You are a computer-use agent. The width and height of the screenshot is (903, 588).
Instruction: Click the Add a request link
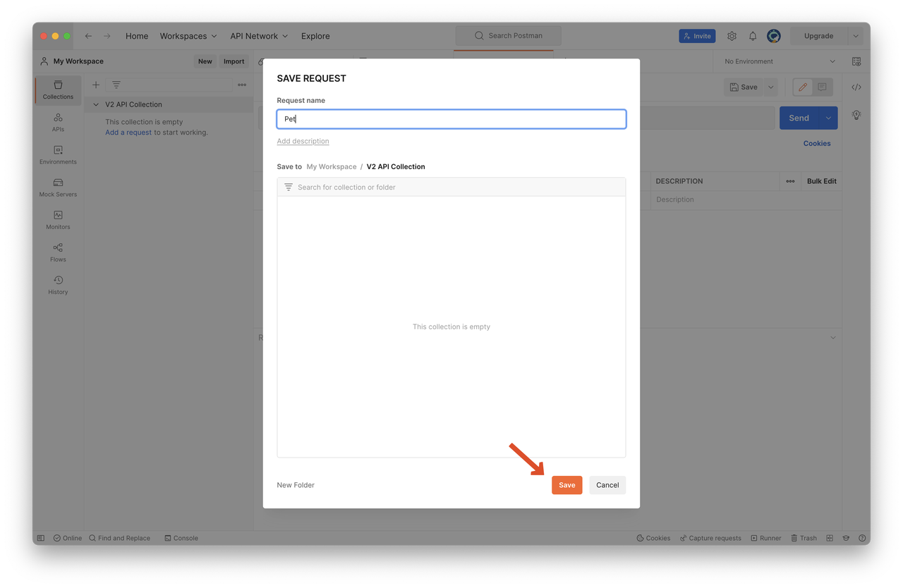point(128,133)
